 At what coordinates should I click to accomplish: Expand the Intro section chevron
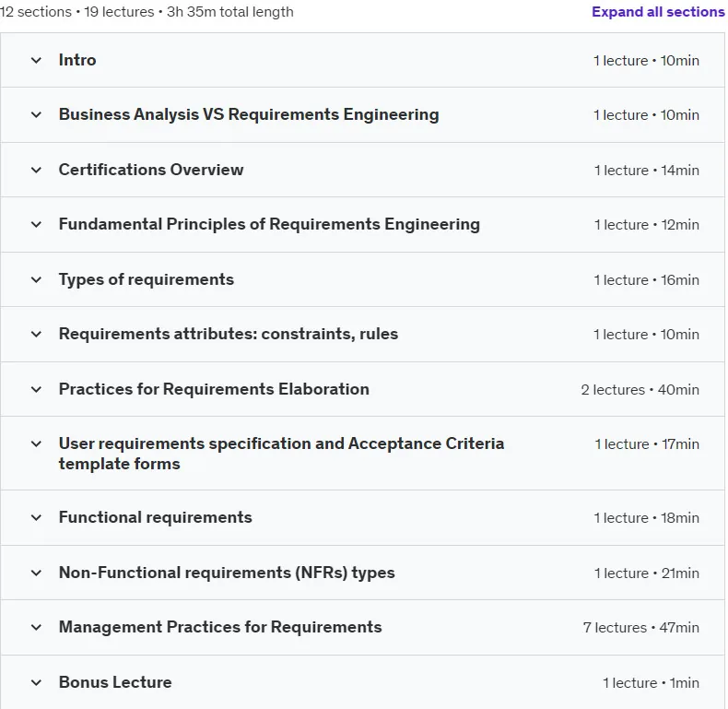36,61
